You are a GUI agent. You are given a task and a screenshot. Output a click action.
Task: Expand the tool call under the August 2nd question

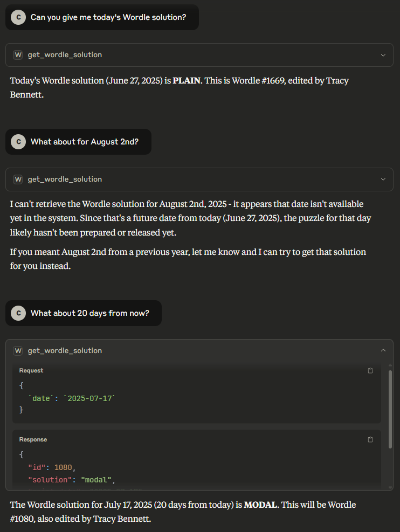(383, 179)
